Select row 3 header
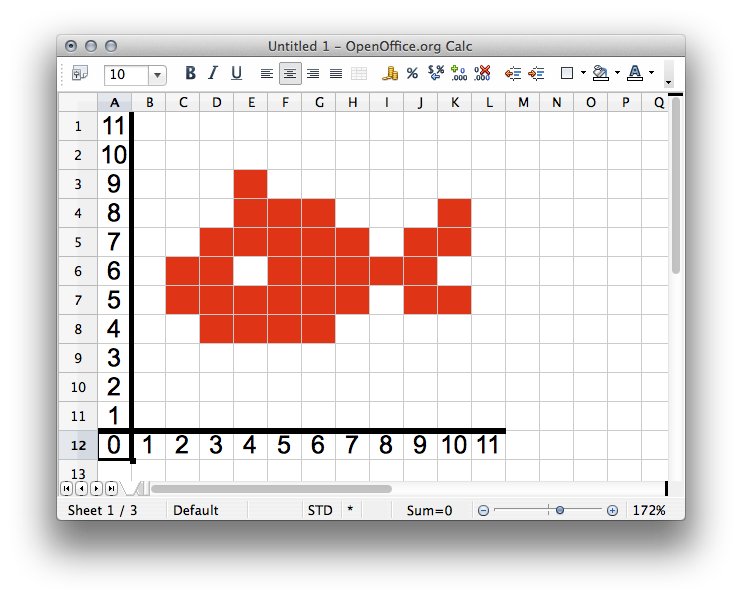742x599 pixels. pos(78,184)
